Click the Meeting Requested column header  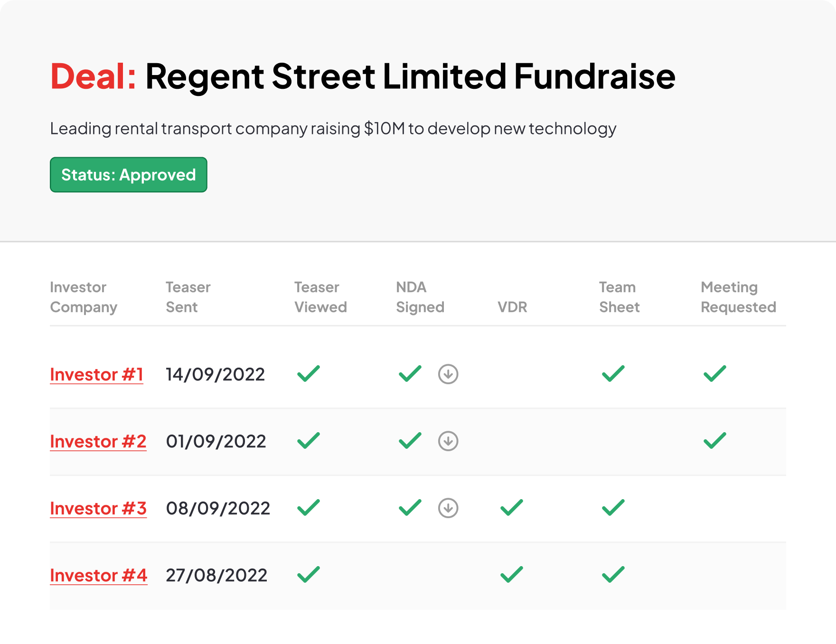pyautogui.click(x=738, y=297)
